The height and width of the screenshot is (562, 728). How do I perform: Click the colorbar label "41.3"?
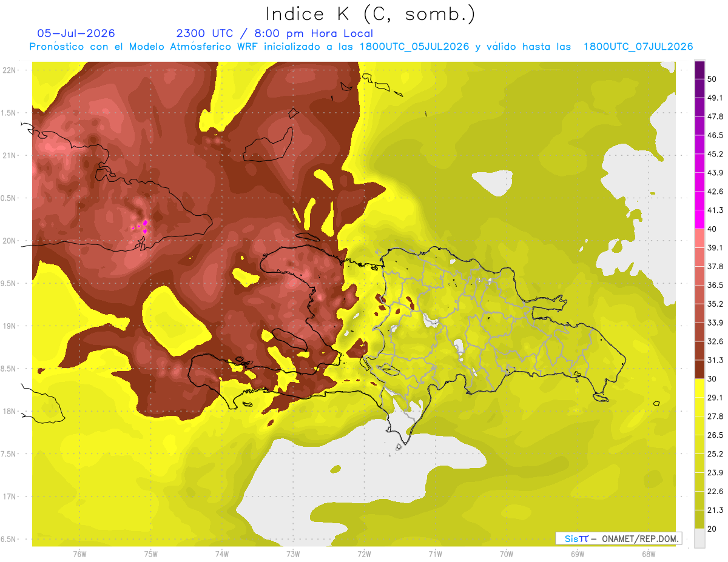click(x=715, y=210)
